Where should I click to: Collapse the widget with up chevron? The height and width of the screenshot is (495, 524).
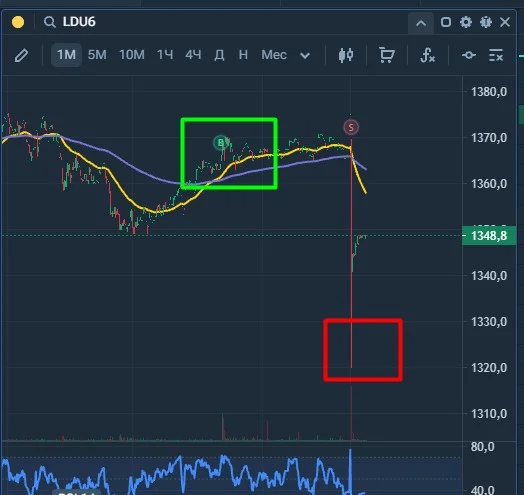(x=421, y=23)
